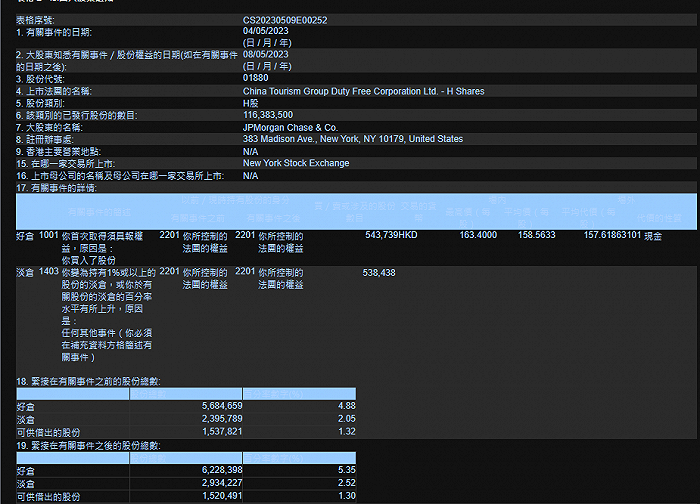Select the share class value H股
The image size is (700, 504).
tap(250, 104)
